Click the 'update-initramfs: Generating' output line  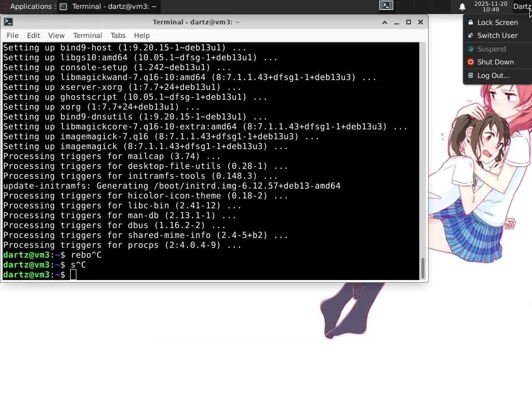click(171, 186)
